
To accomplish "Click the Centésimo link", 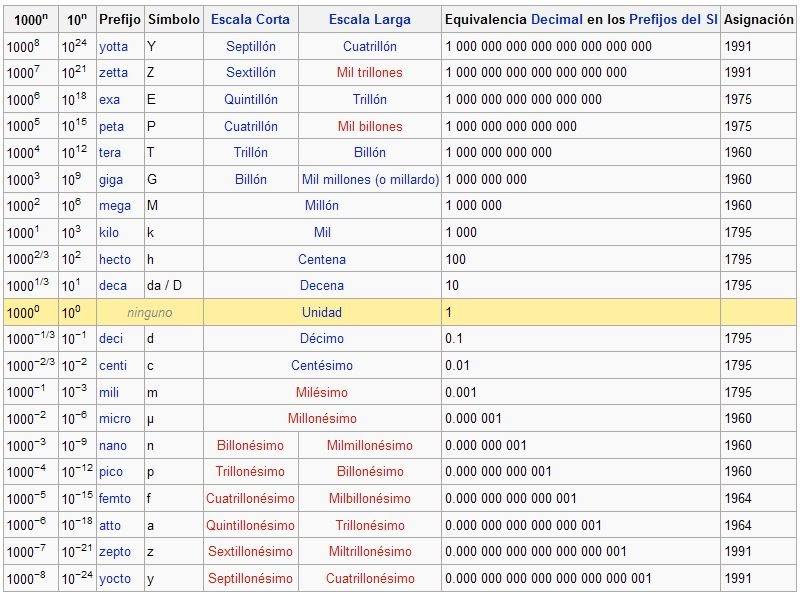I will click(x=321, y=366).
